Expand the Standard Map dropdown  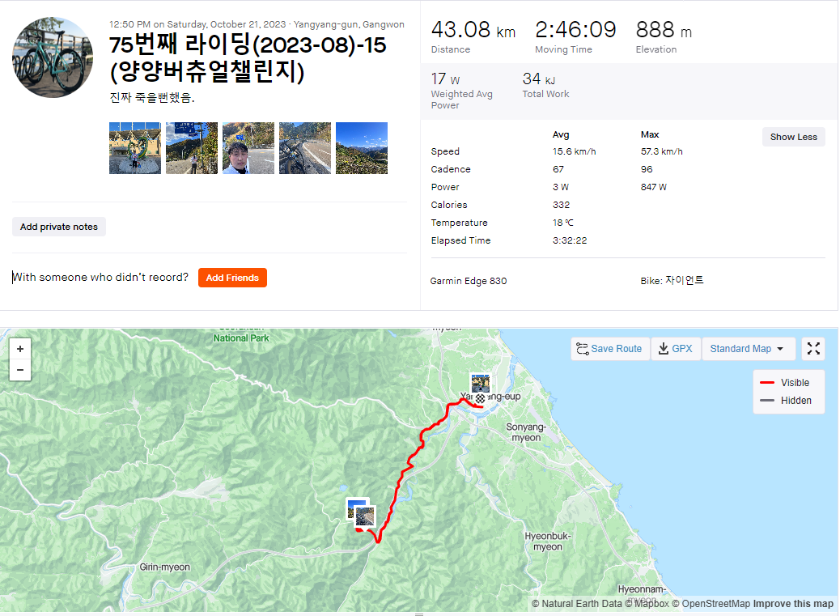748,349
